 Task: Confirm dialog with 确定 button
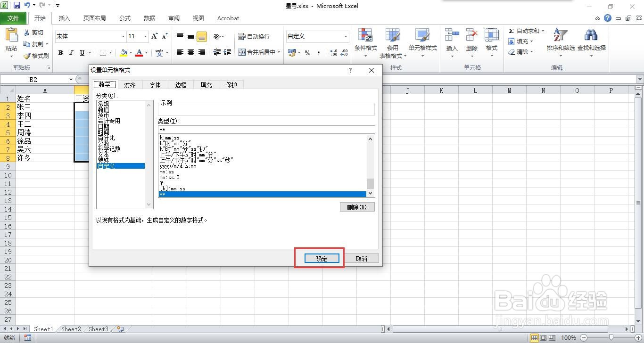(322, 259)
